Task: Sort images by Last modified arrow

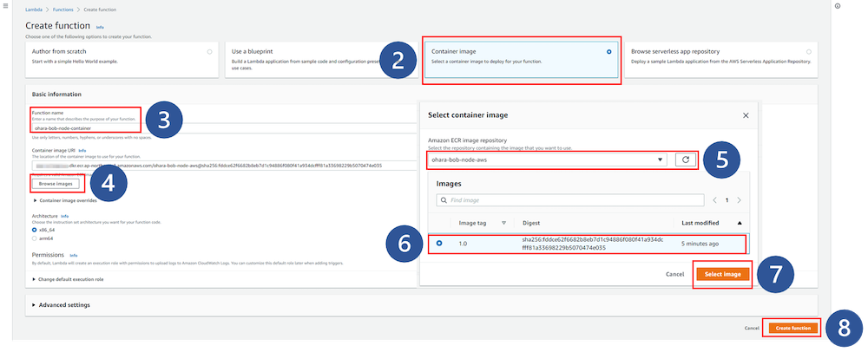Action: click(740, 223)
